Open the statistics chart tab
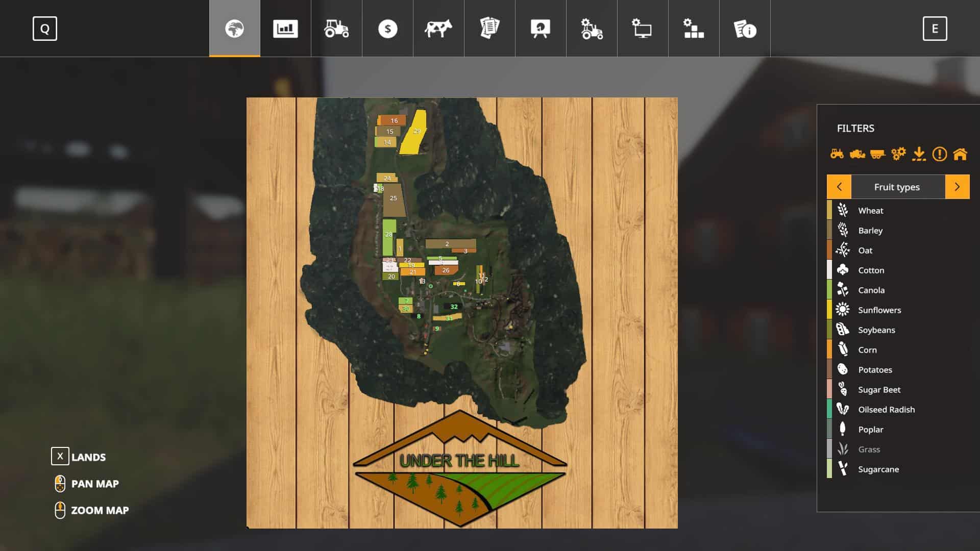The image size is (980, 551). click(285, 29)
